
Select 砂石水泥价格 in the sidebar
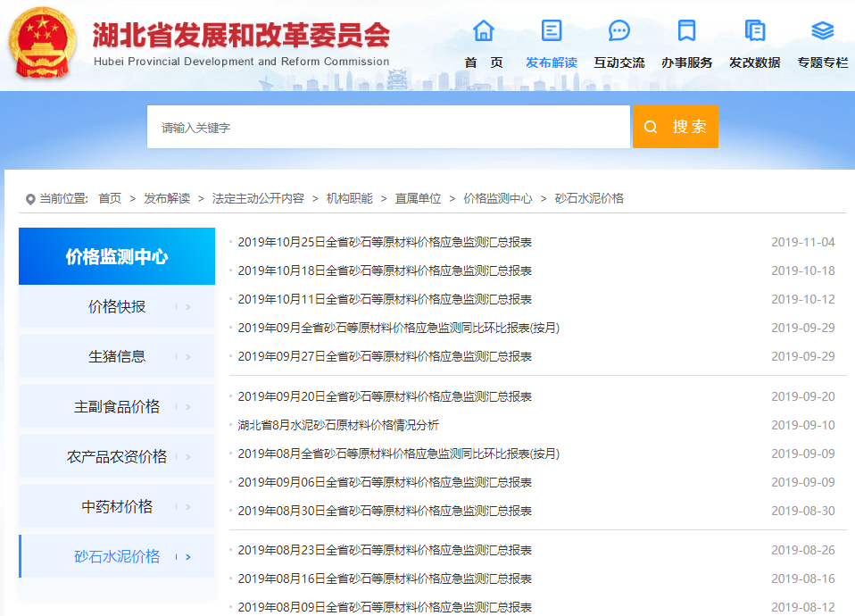click(x=117, y=556)
